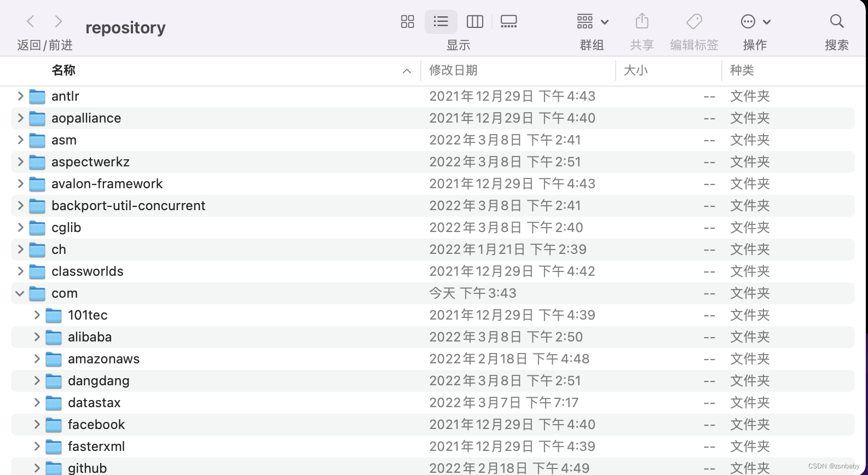This screenshot has height=475, width=868.
Task: Click the facebook folder name
Action: point(96,425)
